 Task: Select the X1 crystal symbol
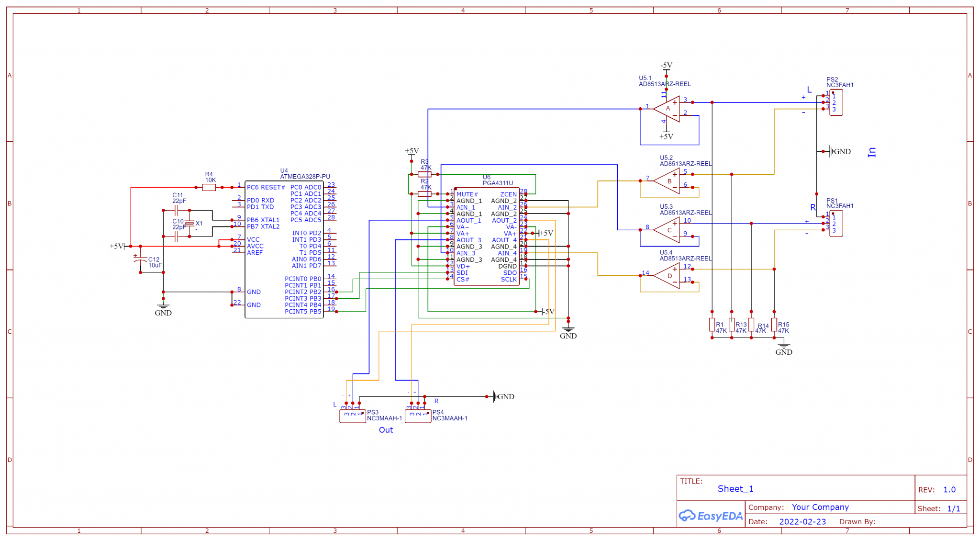189,224
